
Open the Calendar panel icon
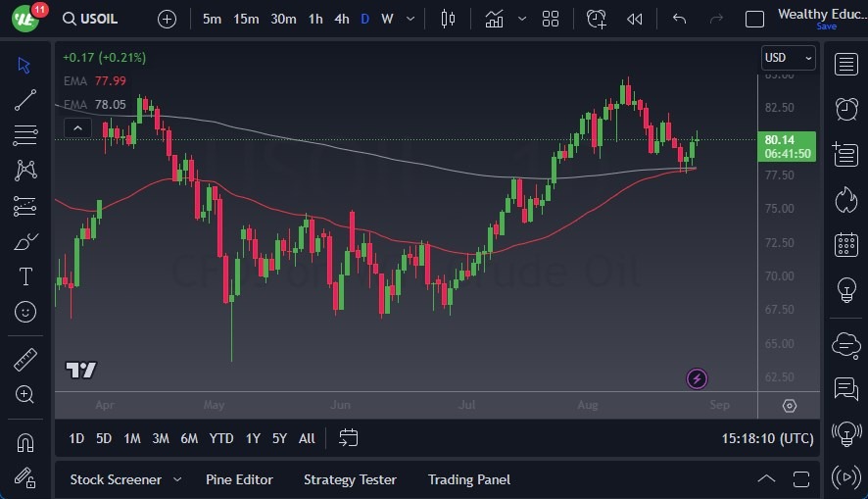pyautogui.click(x=845, y=245)
